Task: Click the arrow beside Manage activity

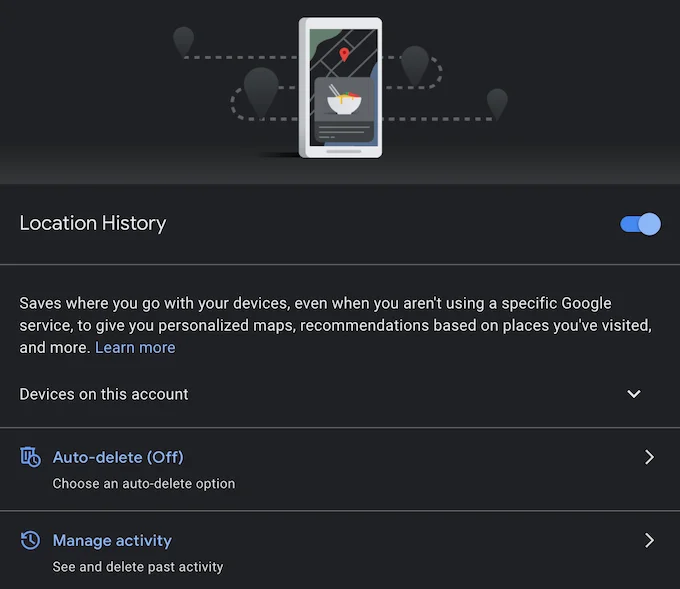Action: 649,540
